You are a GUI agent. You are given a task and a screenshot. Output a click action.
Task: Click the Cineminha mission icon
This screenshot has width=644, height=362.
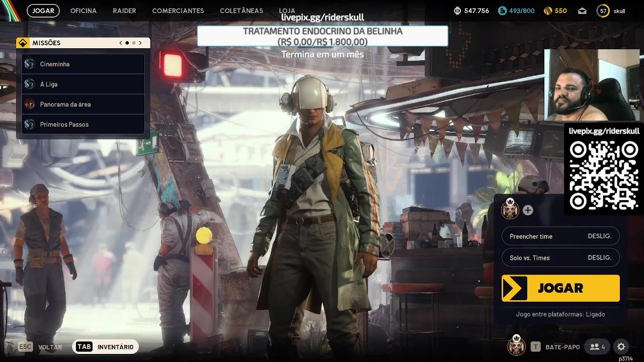pyautogui.click(x=30, y=64)
